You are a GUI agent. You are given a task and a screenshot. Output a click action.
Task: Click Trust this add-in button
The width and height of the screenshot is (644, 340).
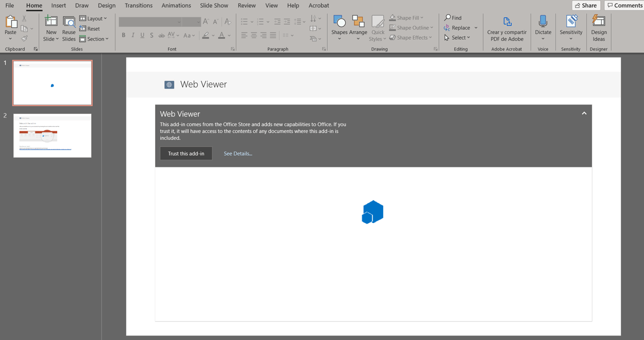coord(186,154)
